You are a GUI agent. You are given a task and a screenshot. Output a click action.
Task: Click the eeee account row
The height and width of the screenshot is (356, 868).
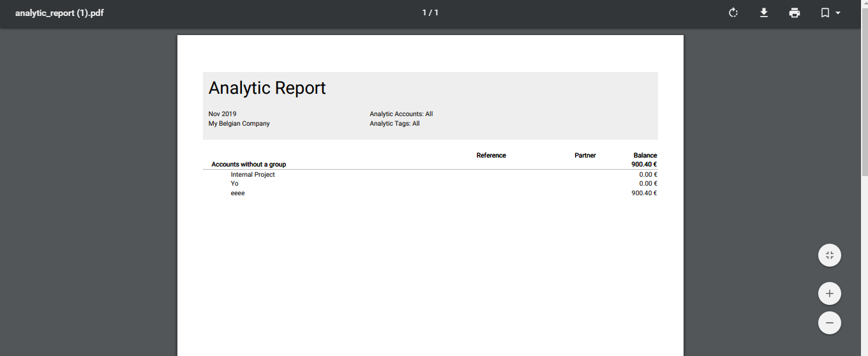point(430,193)
